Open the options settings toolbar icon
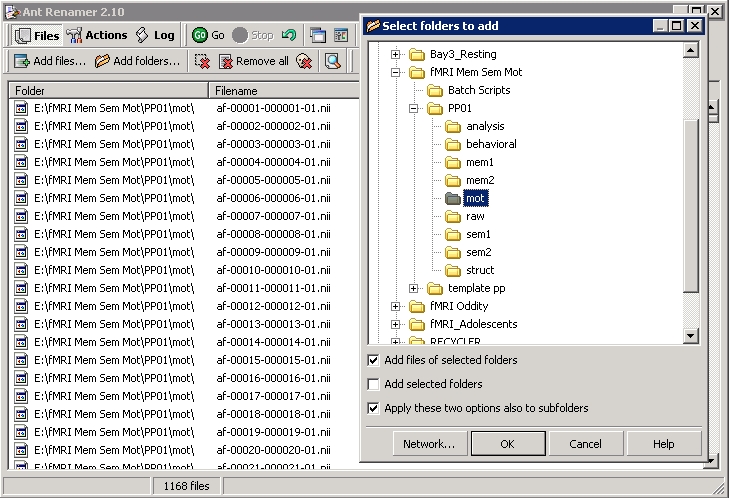 point(341,35)
